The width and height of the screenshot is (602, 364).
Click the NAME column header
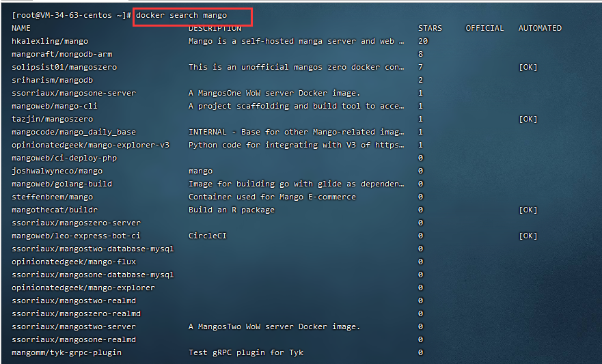pos(21,28)
